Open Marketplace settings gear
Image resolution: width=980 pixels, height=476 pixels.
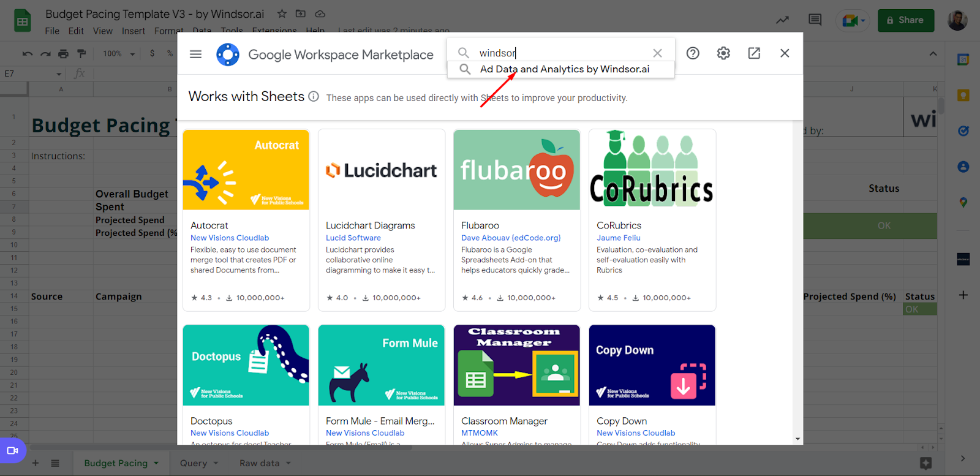(x=723, y=53)
